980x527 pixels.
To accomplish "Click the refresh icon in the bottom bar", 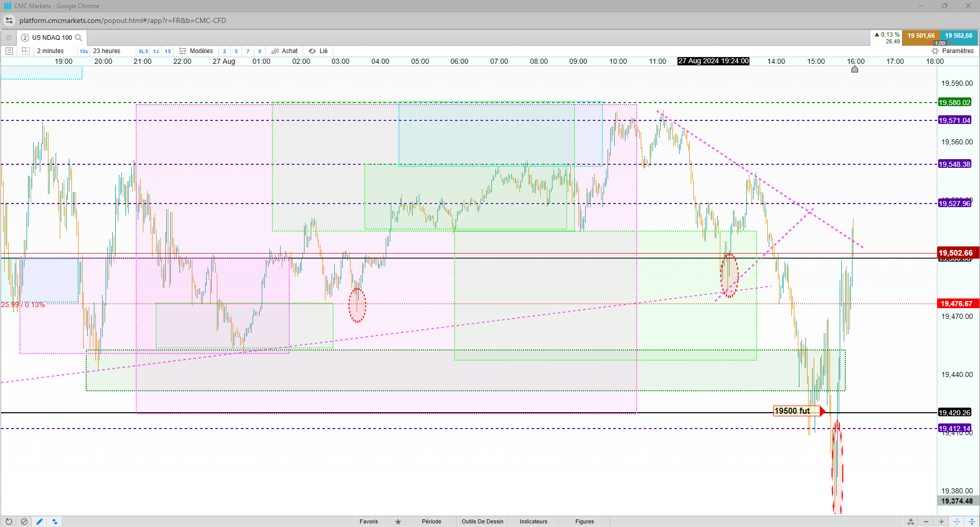I will [x=9, y=521].
